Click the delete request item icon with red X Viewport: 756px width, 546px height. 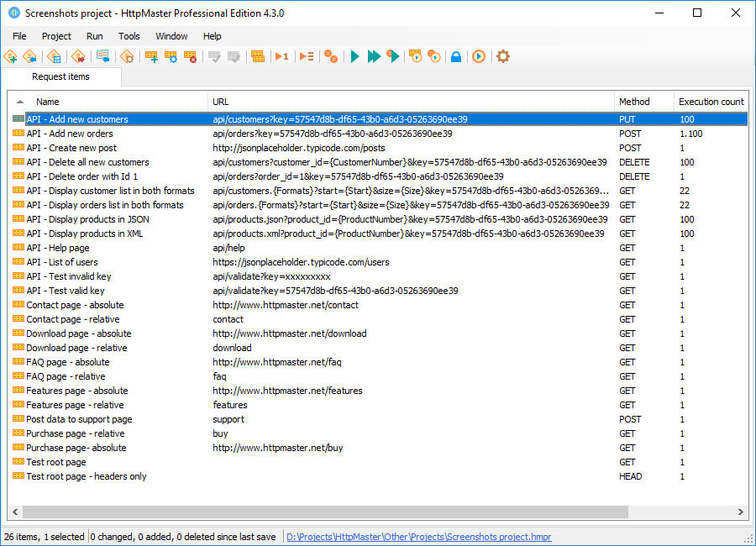tap(191, 56)
